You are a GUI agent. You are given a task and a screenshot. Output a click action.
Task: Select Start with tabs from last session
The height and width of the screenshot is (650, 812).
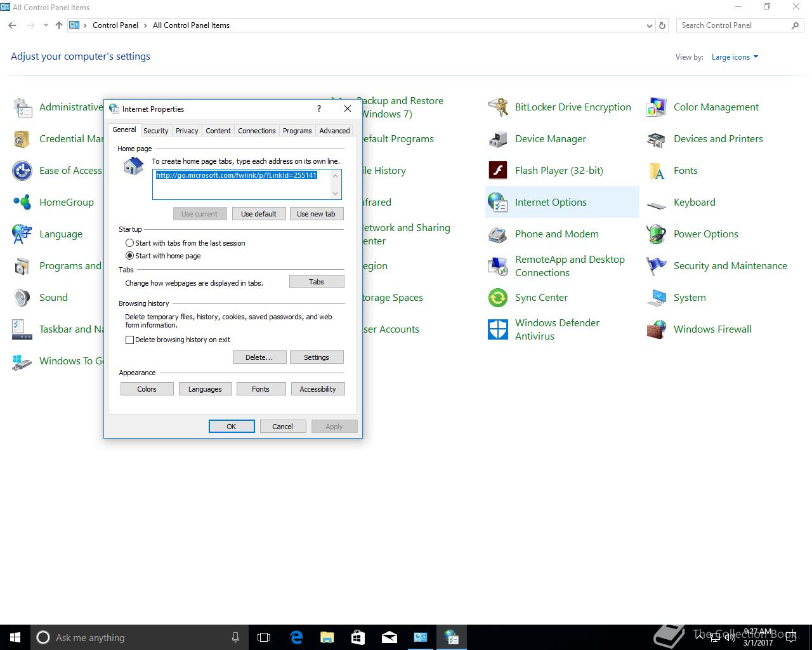coord(129,243)
